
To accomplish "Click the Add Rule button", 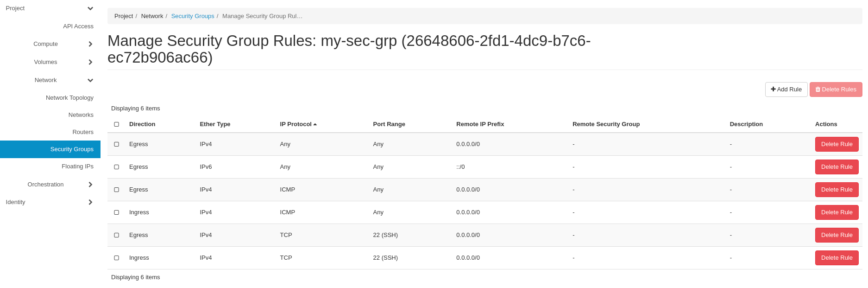I will click(786, 89).
